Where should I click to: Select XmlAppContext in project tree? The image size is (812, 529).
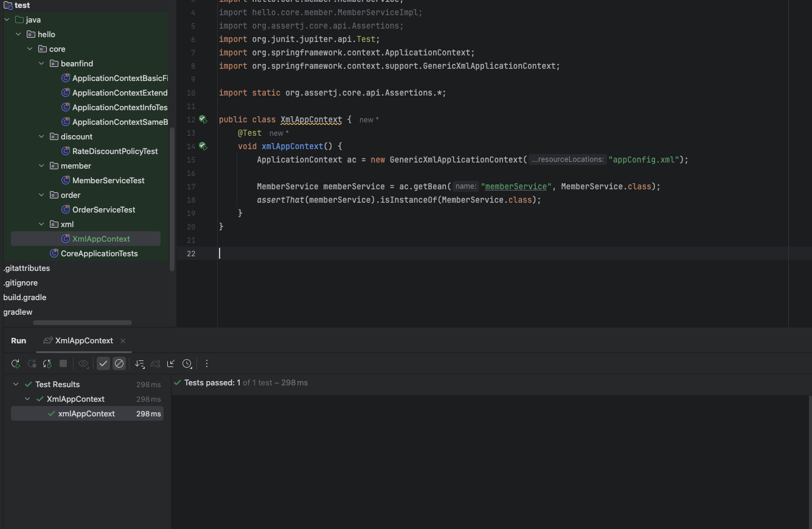(86, 239)
